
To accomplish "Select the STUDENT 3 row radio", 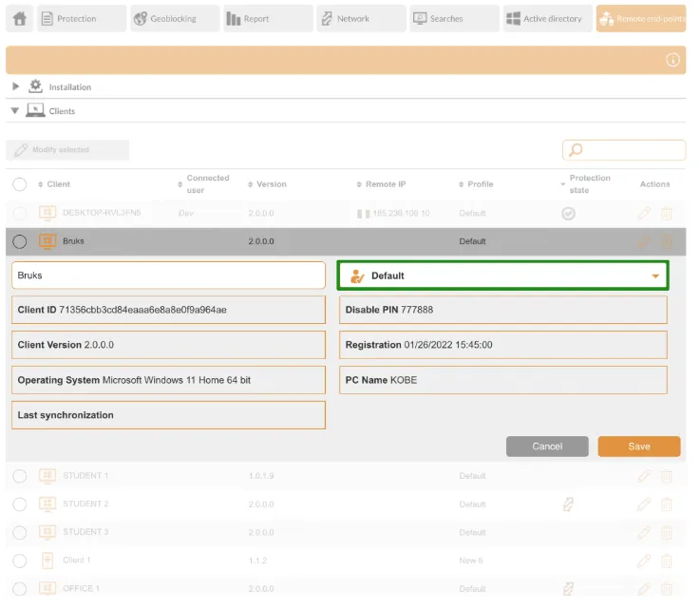I will (x=20, y=533).
